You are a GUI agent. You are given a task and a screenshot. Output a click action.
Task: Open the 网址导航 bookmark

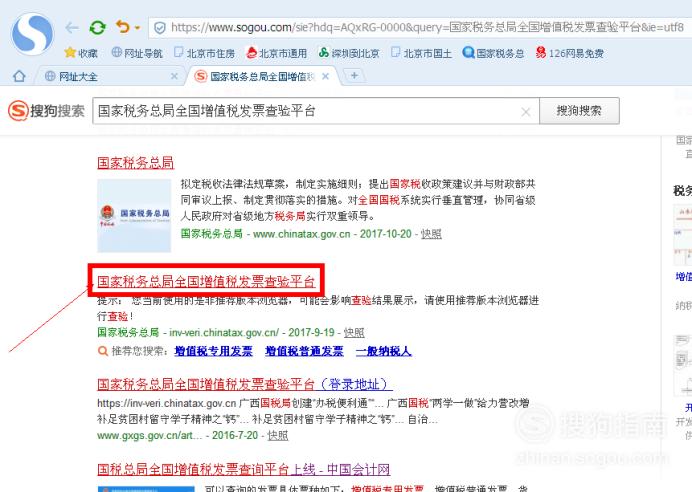pyautogui.click(x=137, y=53)
